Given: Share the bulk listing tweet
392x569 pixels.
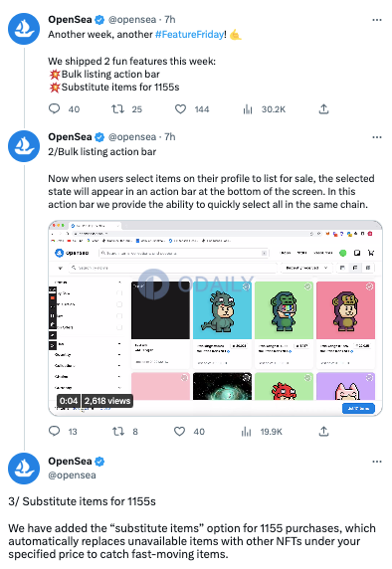Looking at the screenshot, I should pyautogui.click(x=323, y=431).
